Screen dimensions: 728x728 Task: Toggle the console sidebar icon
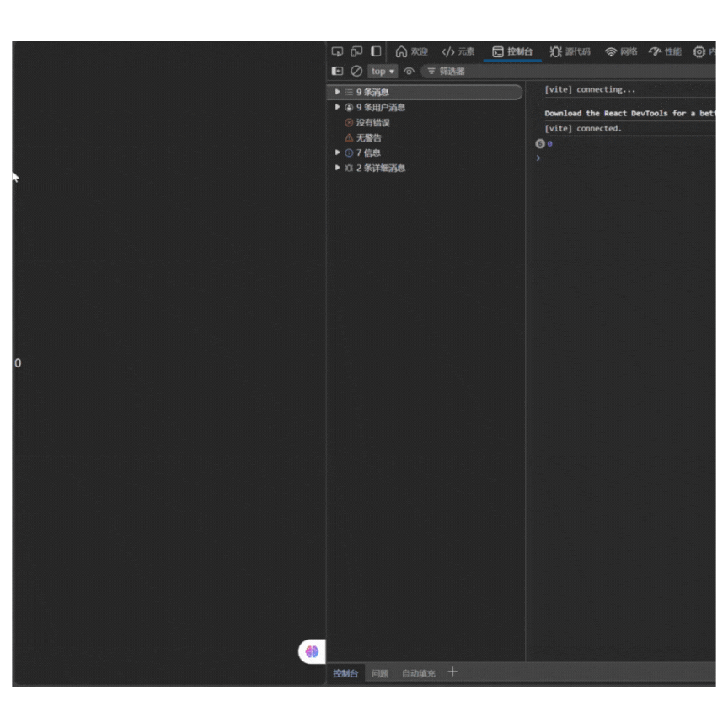click(338, 71)
